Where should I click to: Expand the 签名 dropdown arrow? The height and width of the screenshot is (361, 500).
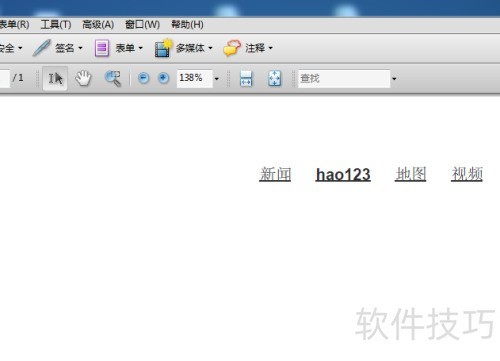click(80, 48)
